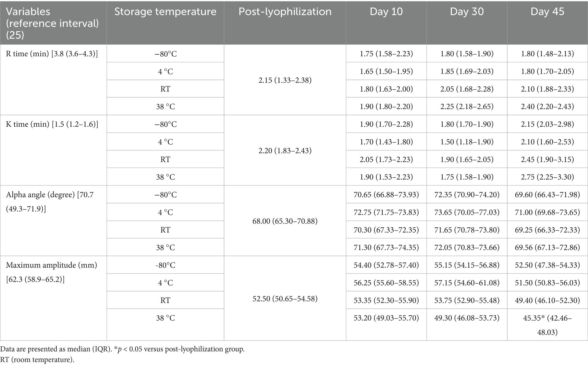Select the 49.30 (46.08–53.73) Day 30 cell

coord(467,325)
